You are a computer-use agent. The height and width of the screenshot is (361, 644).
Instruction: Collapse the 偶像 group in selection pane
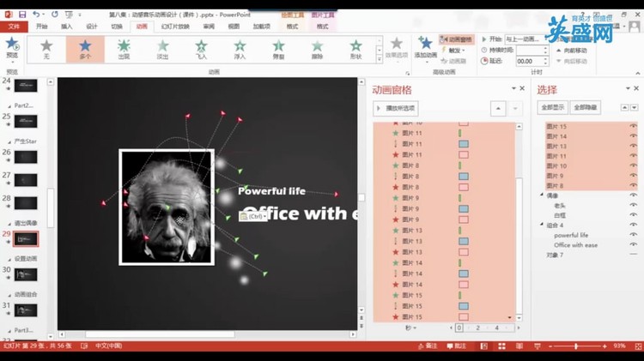coord(542,196)
